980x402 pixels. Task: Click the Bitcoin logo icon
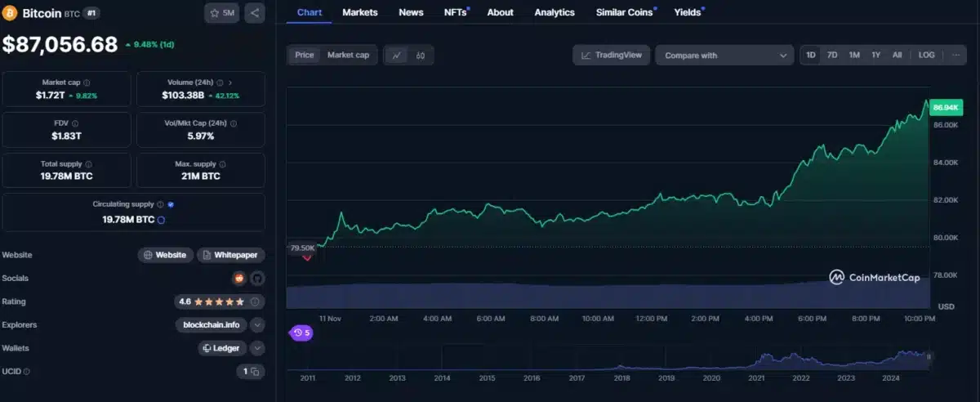tap(10, 13)
